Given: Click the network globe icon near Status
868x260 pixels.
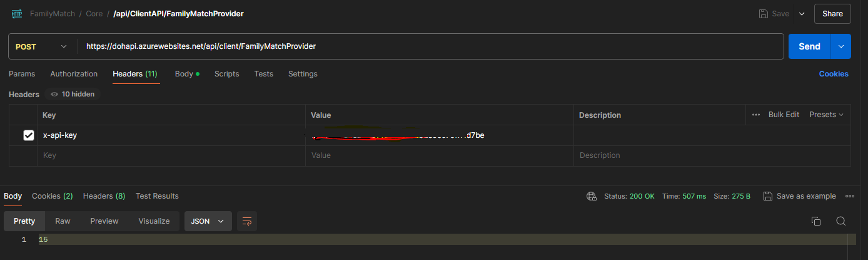Looking at the screenshot, I should [x=592, y=196].
